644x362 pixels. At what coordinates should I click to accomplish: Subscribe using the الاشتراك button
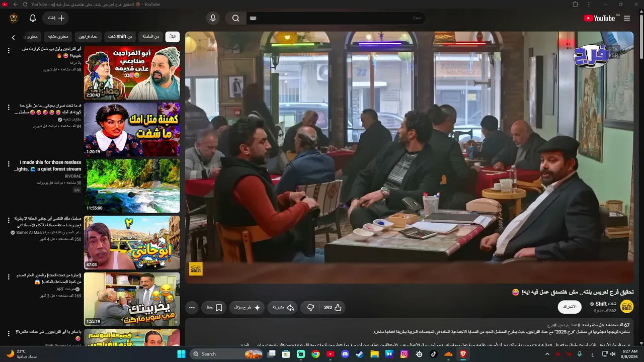coord(570,307)
